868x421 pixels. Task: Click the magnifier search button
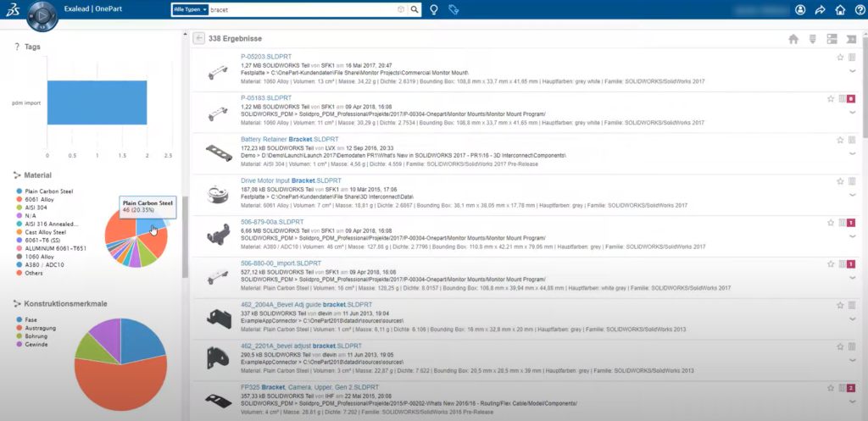click(x=415, y=10)
